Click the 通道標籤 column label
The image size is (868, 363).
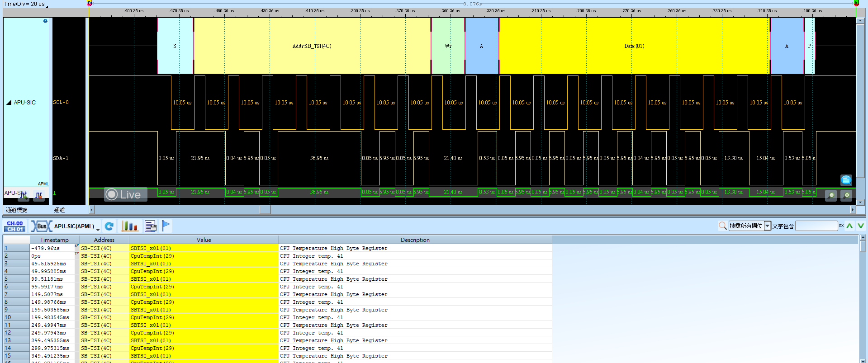pyautogui.click(x=17, y=210)
